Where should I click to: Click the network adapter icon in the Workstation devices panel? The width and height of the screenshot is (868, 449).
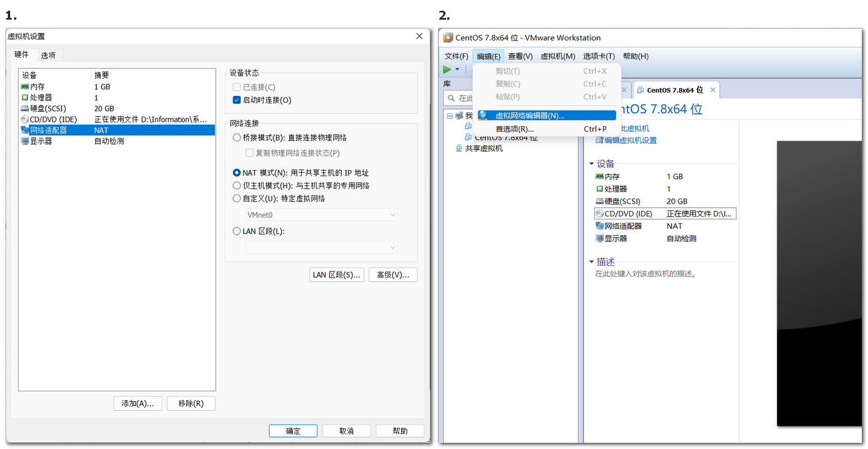599,226
